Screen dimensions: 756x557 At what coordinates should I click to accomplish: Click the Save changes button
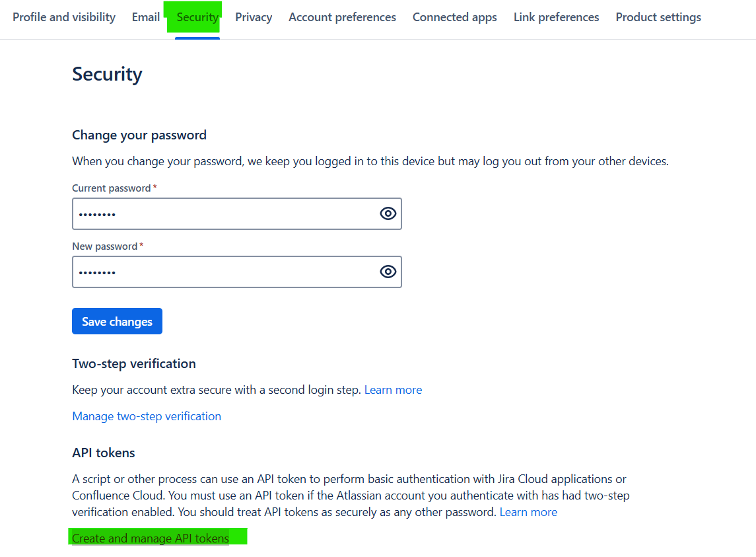tap(117, 322)
